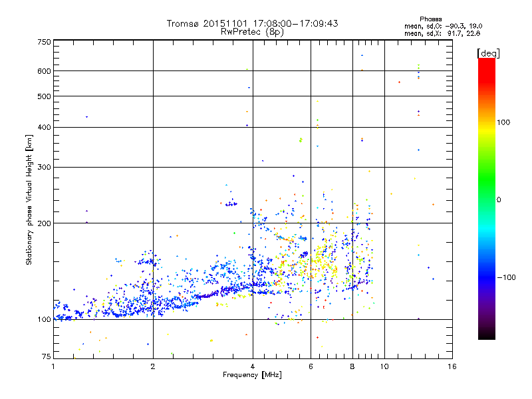Click the x-axis tick label '16'
The width and height of the screenshot is (532, 399).
pyautogui.click(x=452, y=366)
